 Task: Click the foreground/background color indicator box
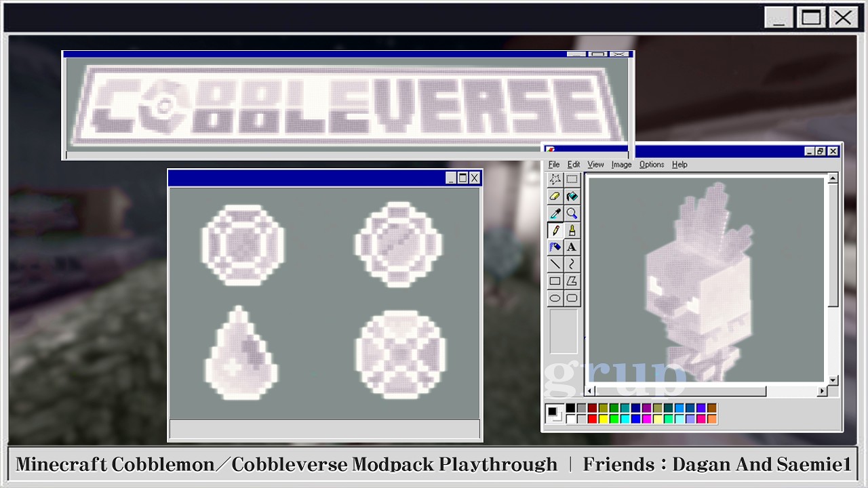555,413
